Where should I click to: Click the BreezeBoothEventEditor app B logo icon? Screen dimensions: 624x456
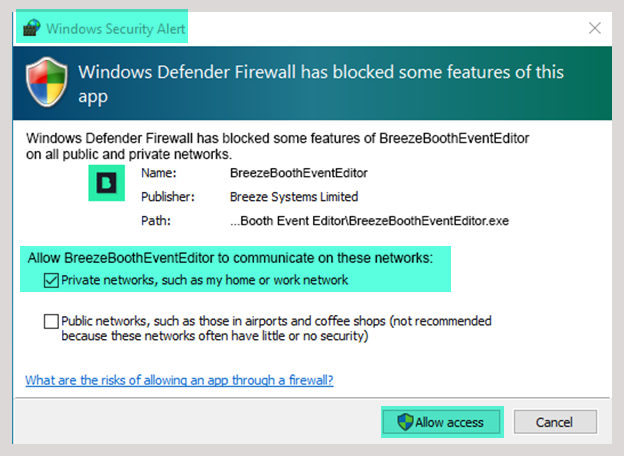pos(106,183)
